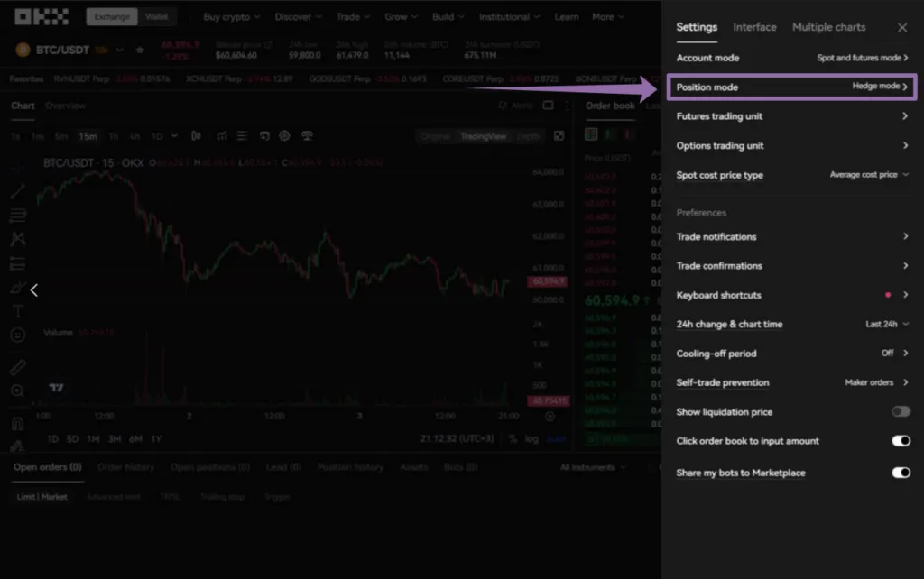Viewport: 924px width, 579px height.
Task: Open chart settings gear icon
Action: [284, 135]
